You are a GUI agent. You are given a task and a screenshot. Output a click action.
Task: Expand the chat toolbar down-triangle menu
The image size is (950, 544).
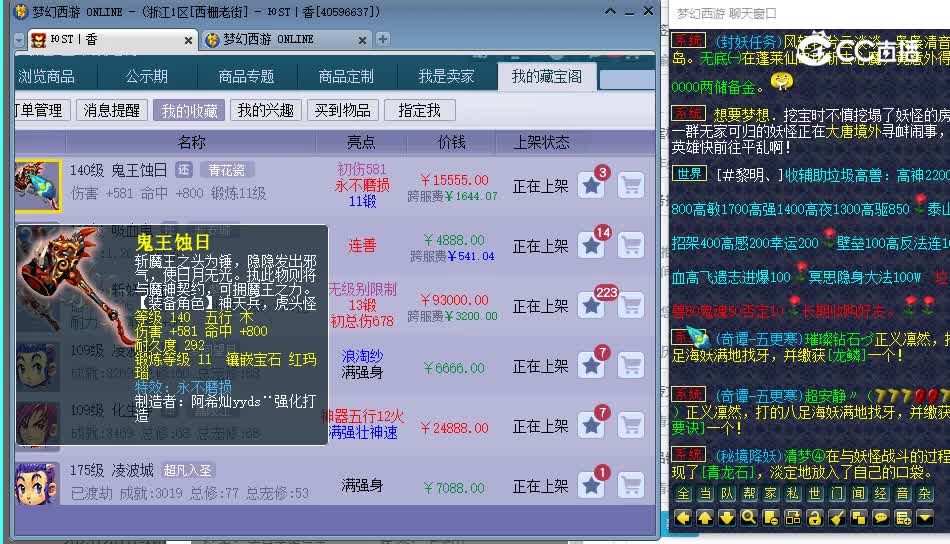click(925, 518)
